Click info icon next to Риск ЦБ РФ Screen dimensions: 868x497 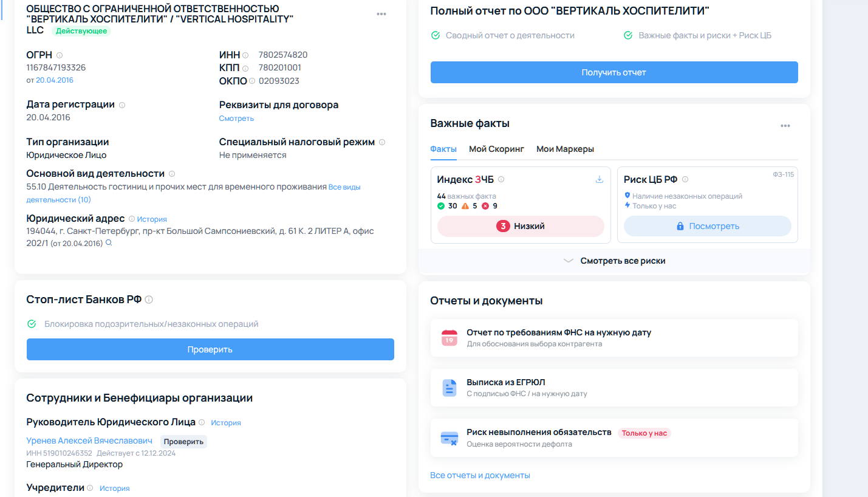pyautogui.click(x=685, y=179)
